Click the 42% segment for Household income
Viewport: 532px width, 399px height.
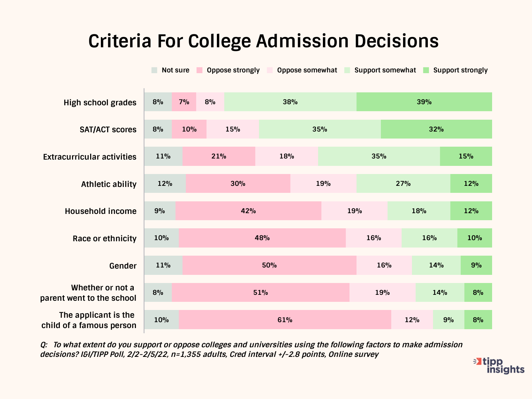[x=248, y=211]
